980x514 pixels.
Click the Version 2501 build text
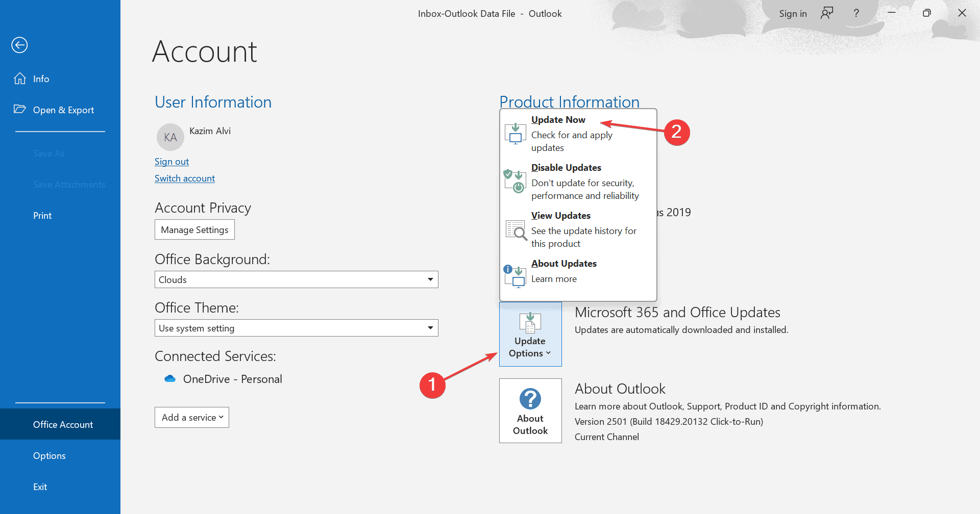pos(669,422)
